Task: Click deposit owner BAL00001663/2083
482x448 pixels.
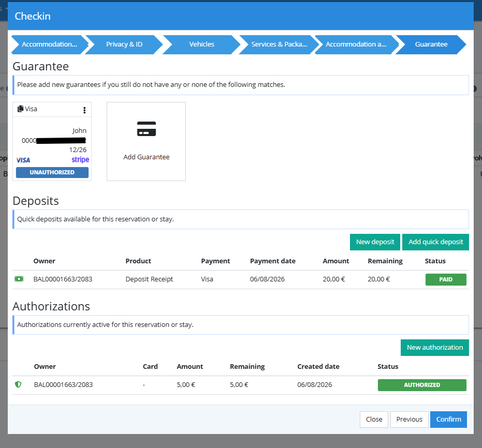Action: (x=63, y=279)
